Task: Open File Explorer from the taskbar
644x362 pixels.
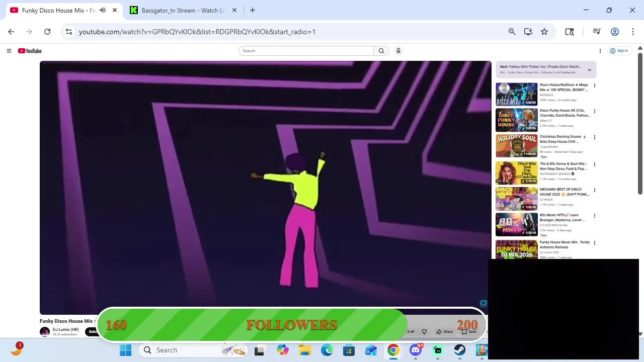Action: (x=305, y=350)
